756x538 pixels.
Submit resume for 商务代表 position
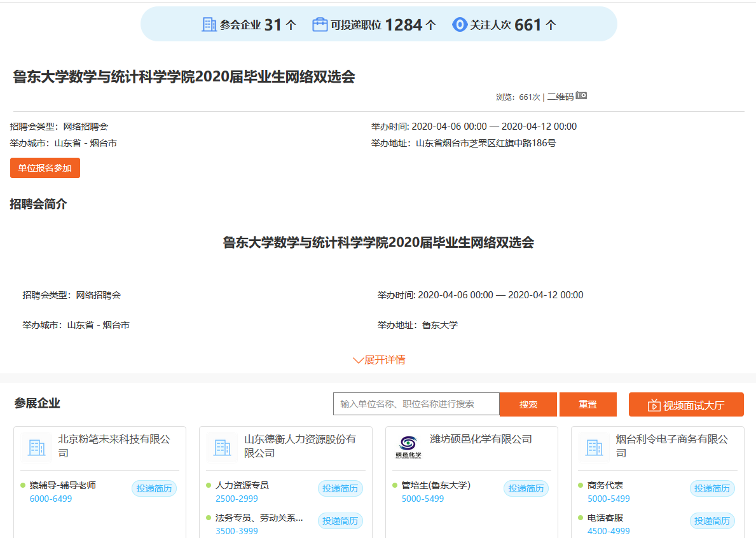(x=712, y=488)
